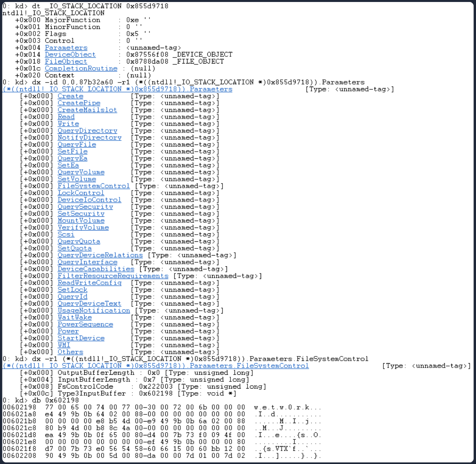
Task: Click the UsageNotification member link
Action: click(93, 310)
